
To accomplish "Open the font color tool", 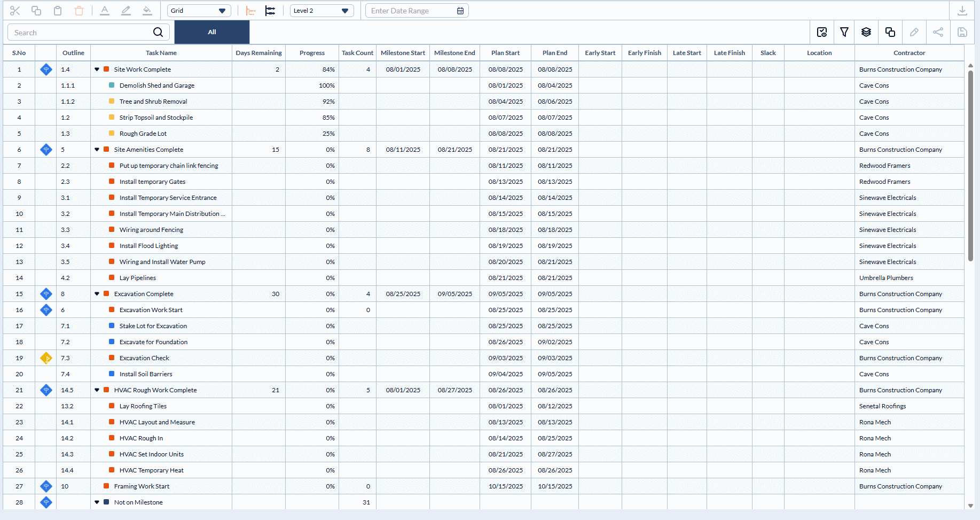I will point(105,11).
